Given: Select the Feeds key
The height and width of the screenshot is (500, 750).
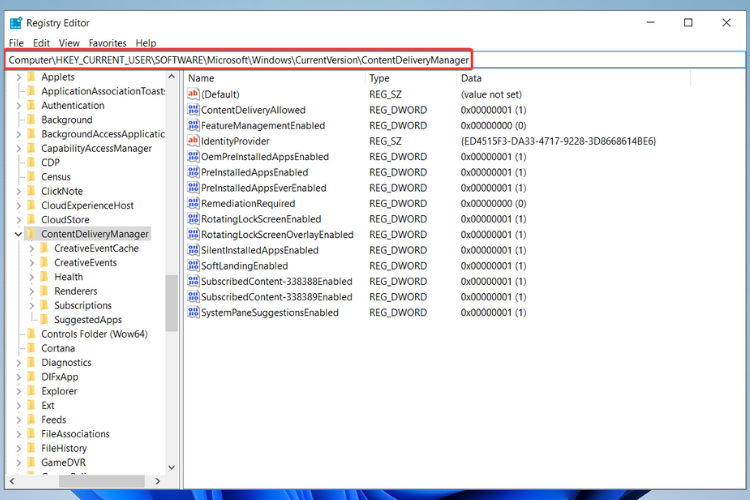Looking at the screenshot, I should [54, 420].
